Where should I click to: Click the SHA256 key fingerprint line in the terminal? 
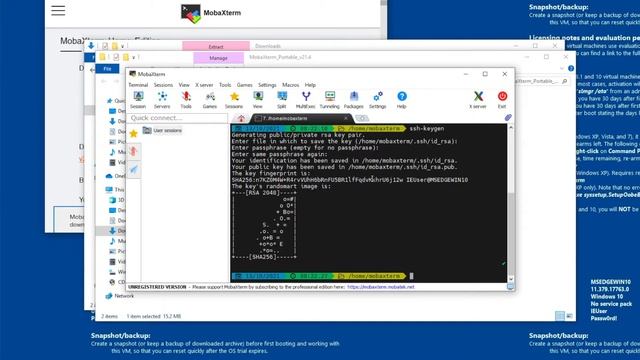[350, 180]
